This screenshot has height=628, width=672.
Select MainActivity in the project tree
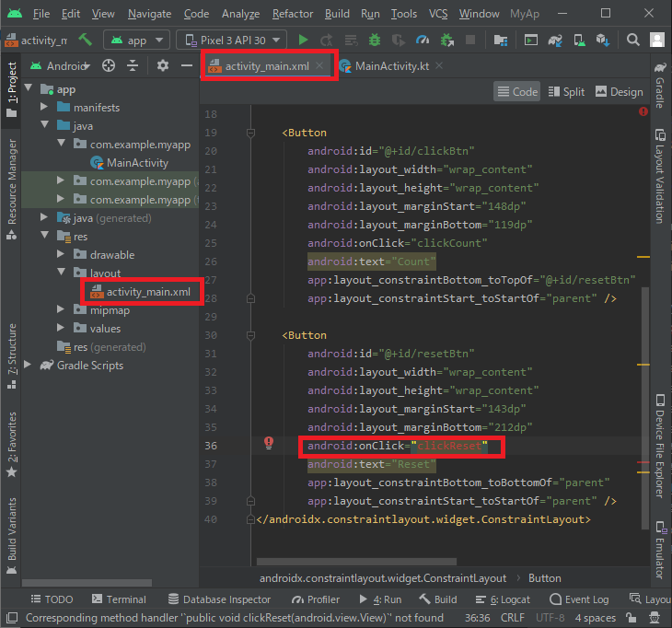pyautogui.click(x=137, y=163)
